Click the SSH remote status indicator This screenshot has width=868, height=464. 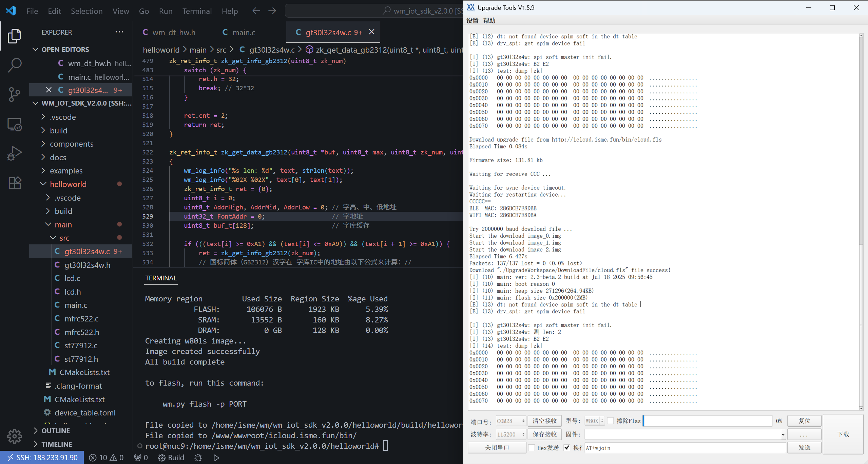[x=42, y=458]
